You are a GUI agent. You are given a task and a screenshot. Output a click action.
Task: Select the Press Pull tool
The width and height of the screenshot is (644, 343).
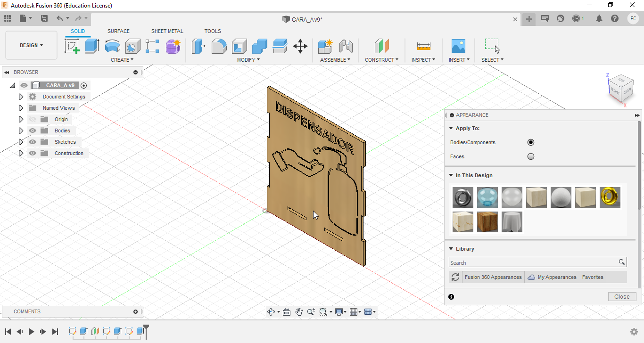198,46
